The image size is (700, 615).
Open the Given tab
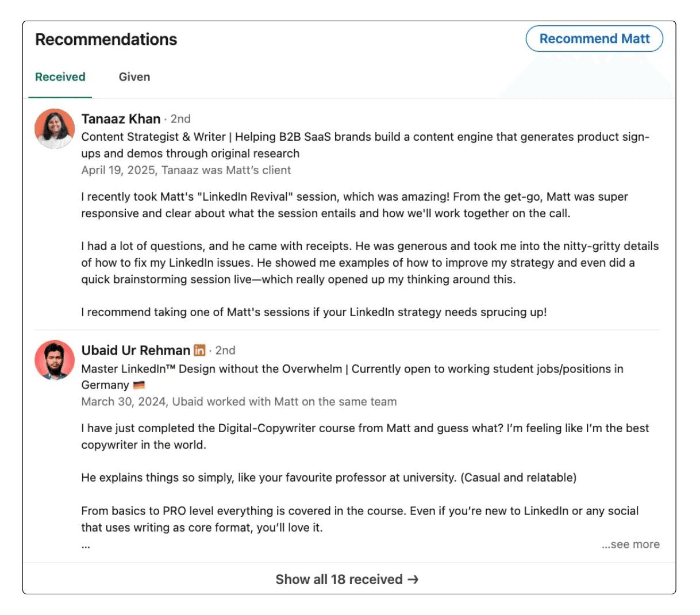pos(134,77)
